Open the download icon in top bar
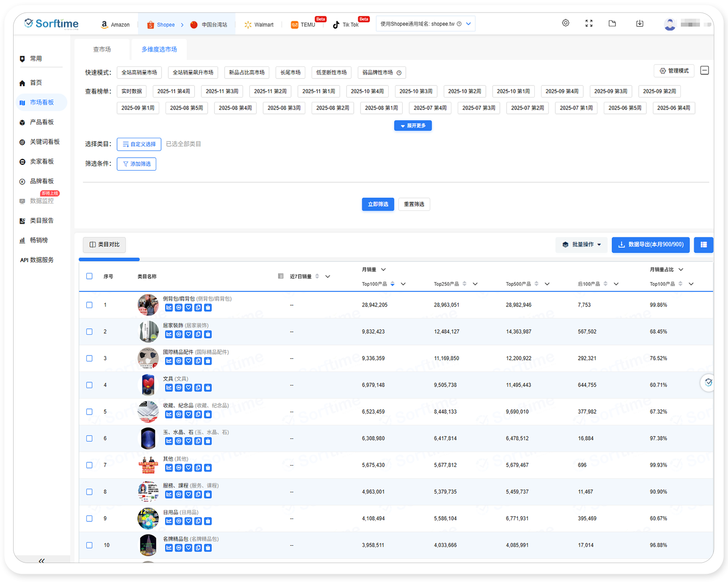The width and height of the screenshot is (728, 582). [x=640, y=23]
